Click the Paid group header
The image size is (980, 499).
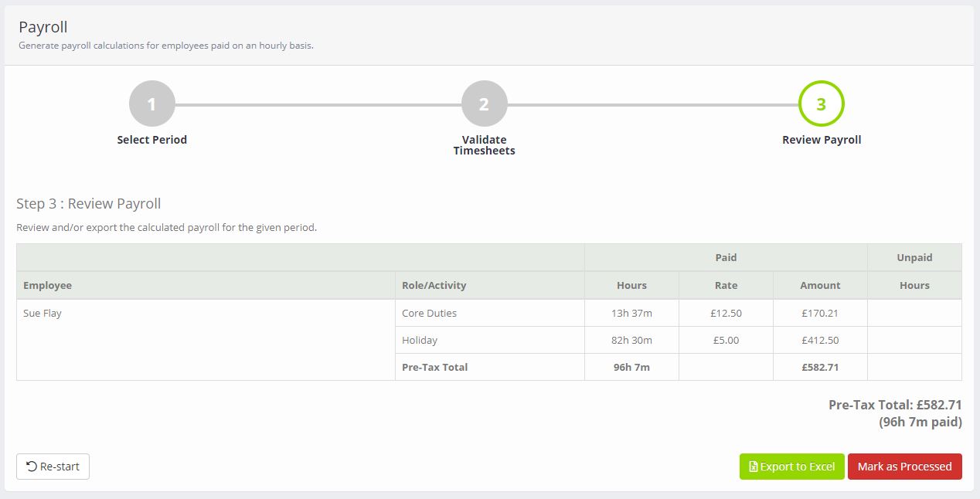pyautogui.click(x=726, y=257)
